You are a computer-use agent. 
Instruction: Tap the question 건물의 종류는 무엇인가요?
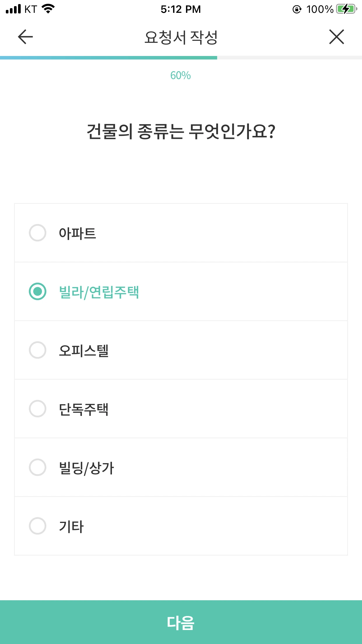181,132
